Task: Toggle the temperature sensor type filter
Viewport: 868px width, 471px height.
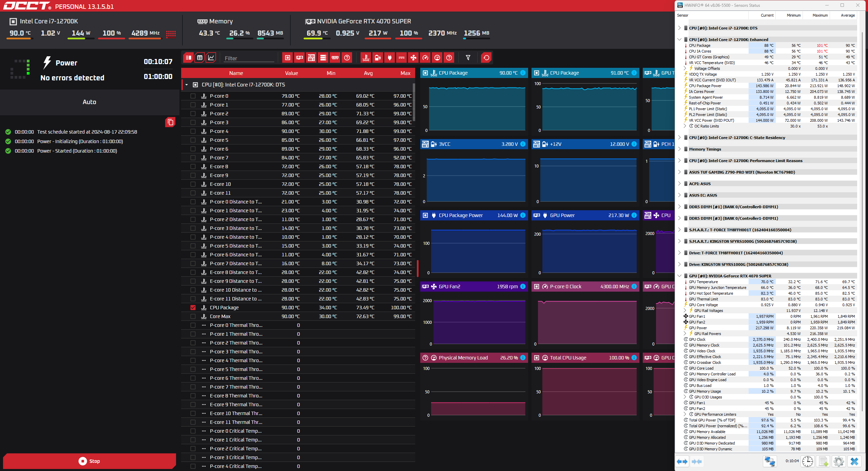Action: 366,58
